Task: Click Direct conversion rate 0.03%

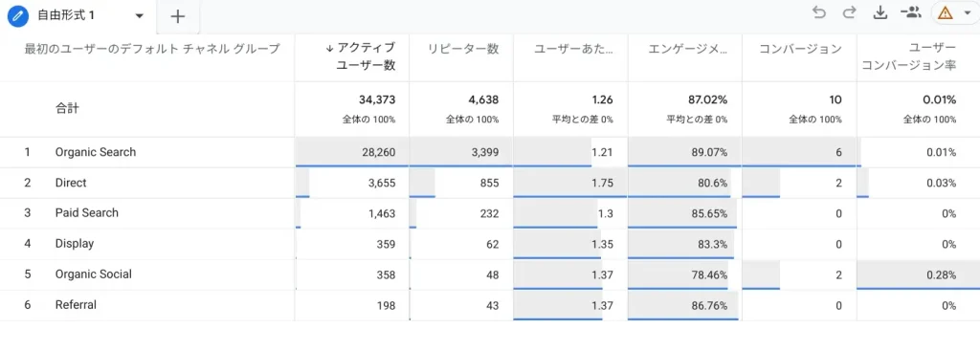Action: tap(943, 183)
